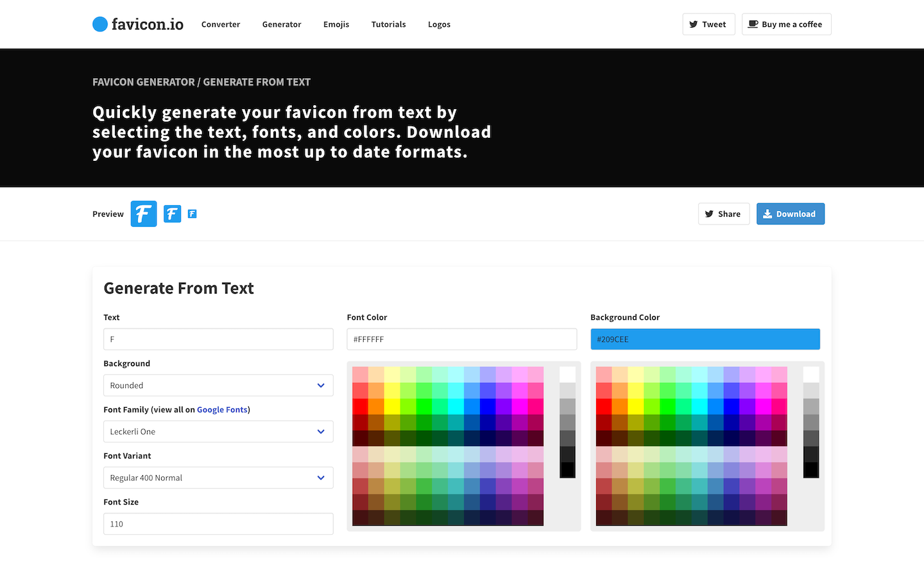
Task: Open the Converter menu item
Action: click(221, 24)
